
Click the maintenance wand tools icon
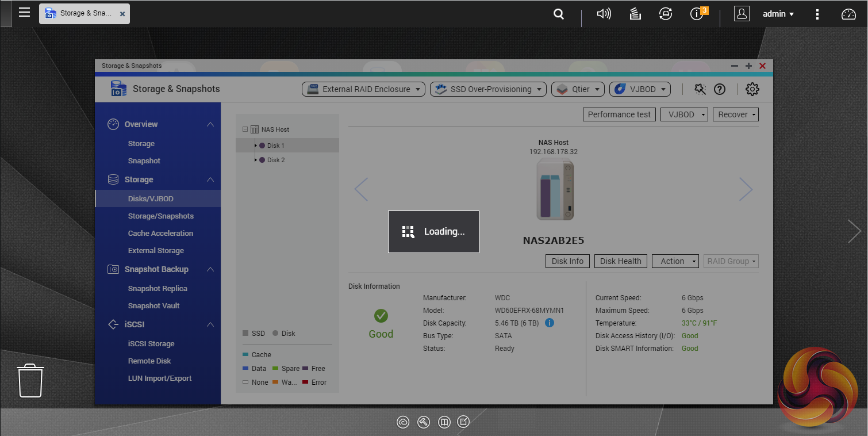click(x=700, y=89)
